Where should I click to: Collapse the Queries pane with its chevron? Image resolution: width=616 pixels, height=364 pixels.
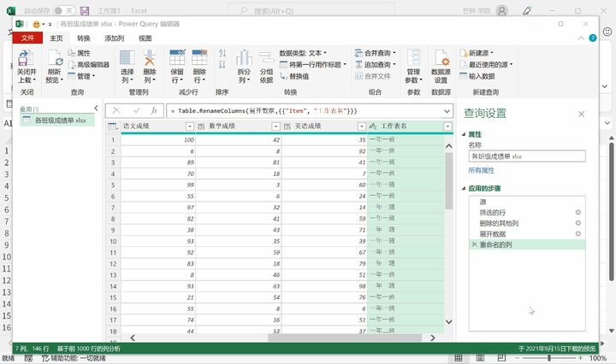96,108
